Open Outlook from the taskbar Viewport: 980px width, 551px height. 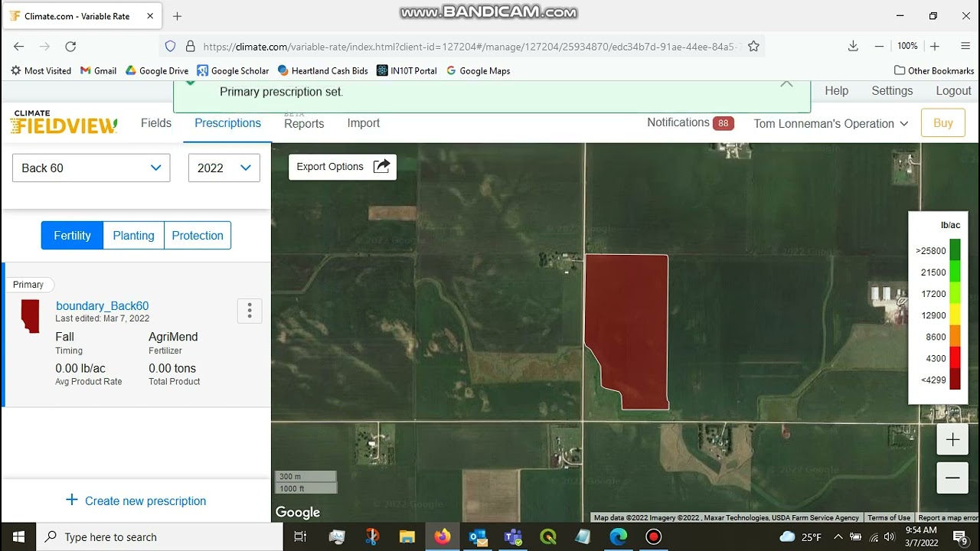click(x=478, y=536)
